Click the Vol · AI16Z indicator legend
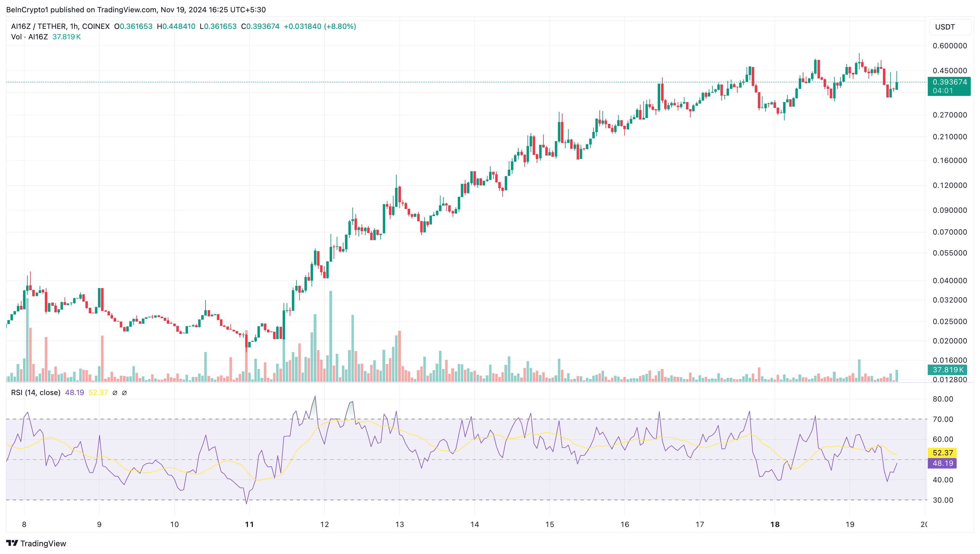The width and height of the screenshot is (980, 554). point(29,37)
